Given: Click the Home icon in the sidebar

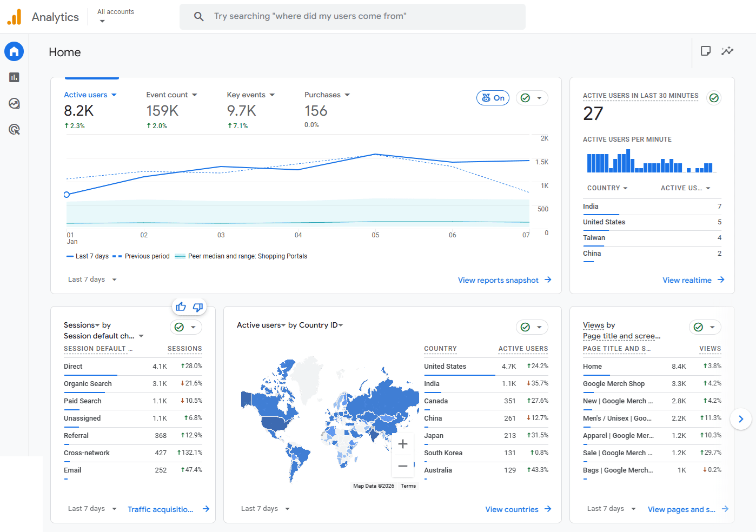Looking at the screenshot, I should coord(14,51).
